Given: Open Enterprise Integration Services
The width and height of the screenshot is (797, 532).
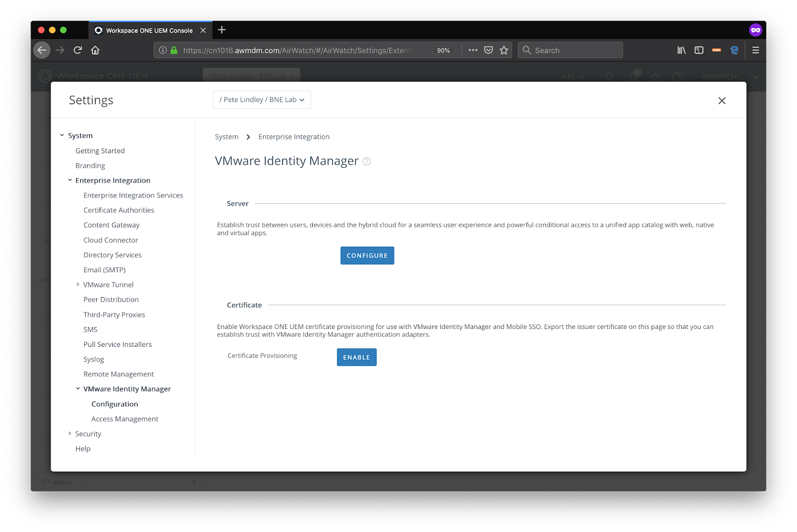Looking at the screenshot, I should [x=133, y=196].
